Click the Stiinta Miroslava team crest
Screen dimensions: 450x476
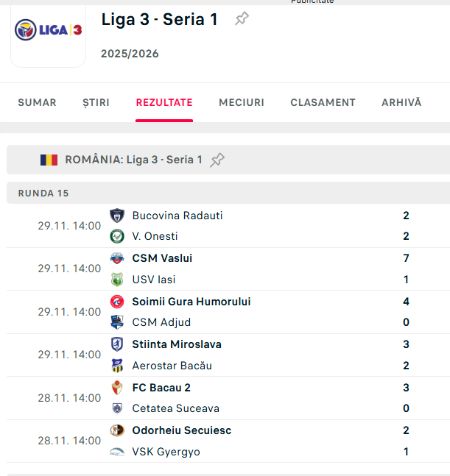[x=117, y=344]
